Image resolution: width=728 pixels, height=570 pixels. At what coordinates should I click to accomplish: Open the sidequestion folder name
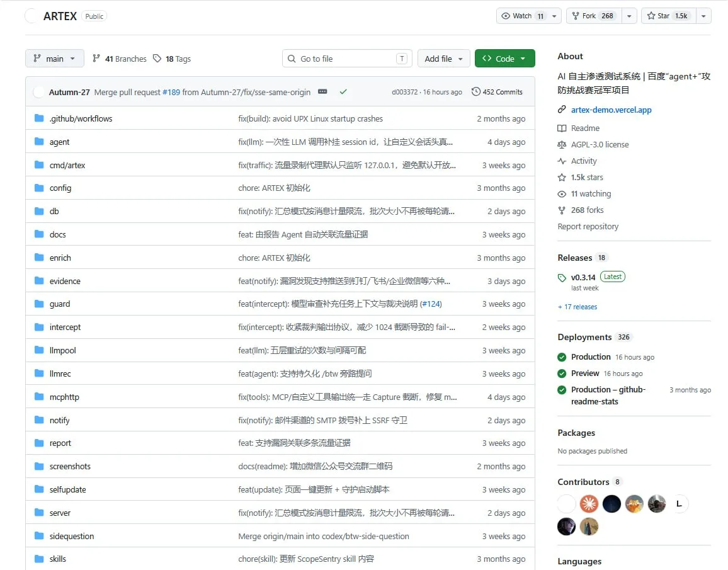point(72,535)
